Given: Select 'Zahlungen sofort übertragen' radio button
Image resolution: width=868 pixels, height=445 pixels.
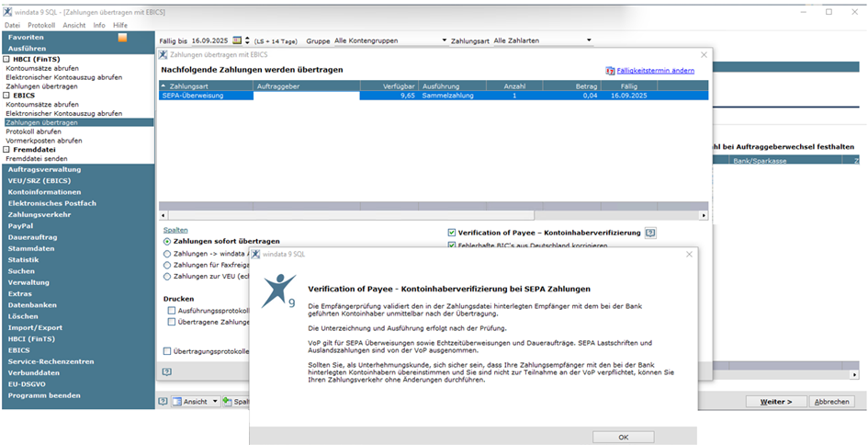Looking at the screenshot, I should pyautogui.click(x=167, y=241).
